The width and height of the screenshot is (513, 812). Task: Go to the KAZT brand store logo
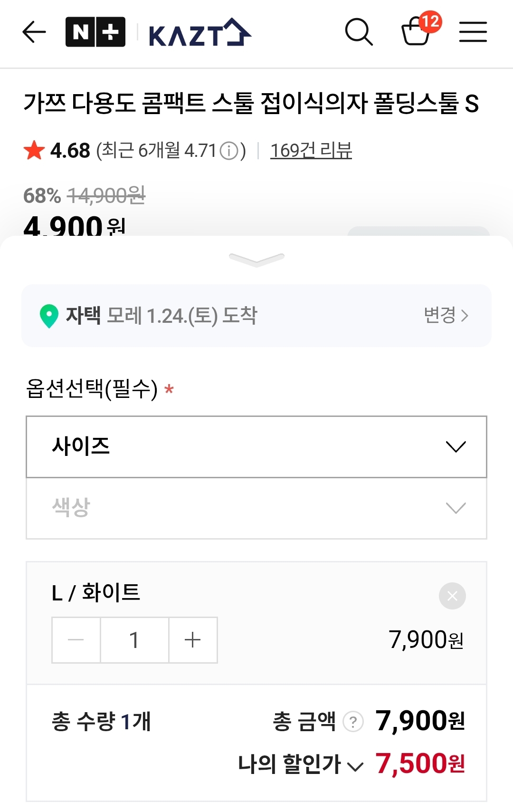[x=199, y=33]
